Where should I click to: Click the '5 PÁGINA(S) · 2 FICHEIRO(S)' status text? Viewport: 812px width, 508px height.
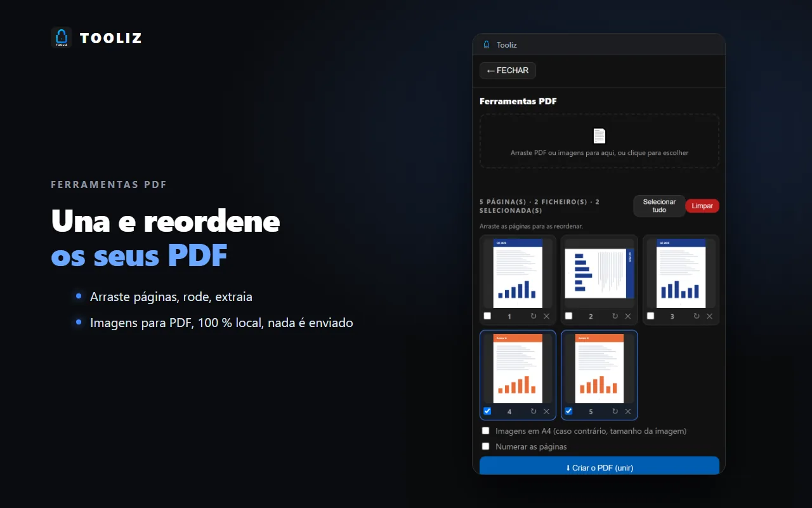point(540,206)
